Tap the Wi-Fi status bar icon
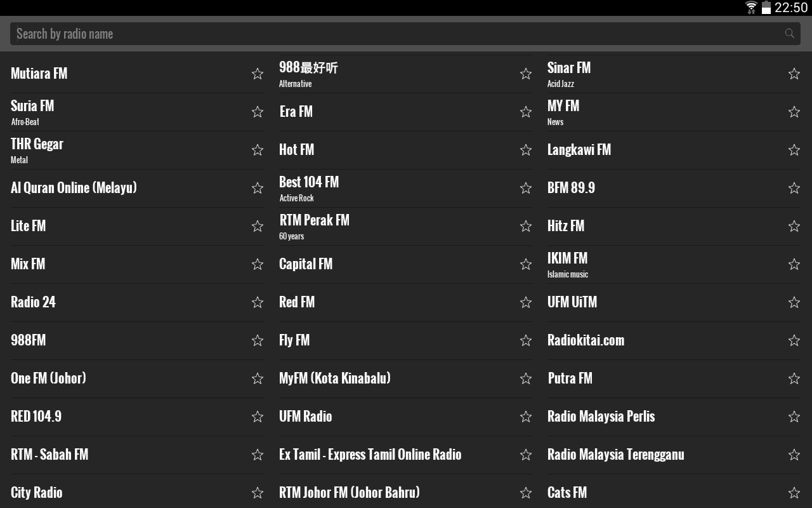The height and width of the screenshot is (508, 812). 752,8
